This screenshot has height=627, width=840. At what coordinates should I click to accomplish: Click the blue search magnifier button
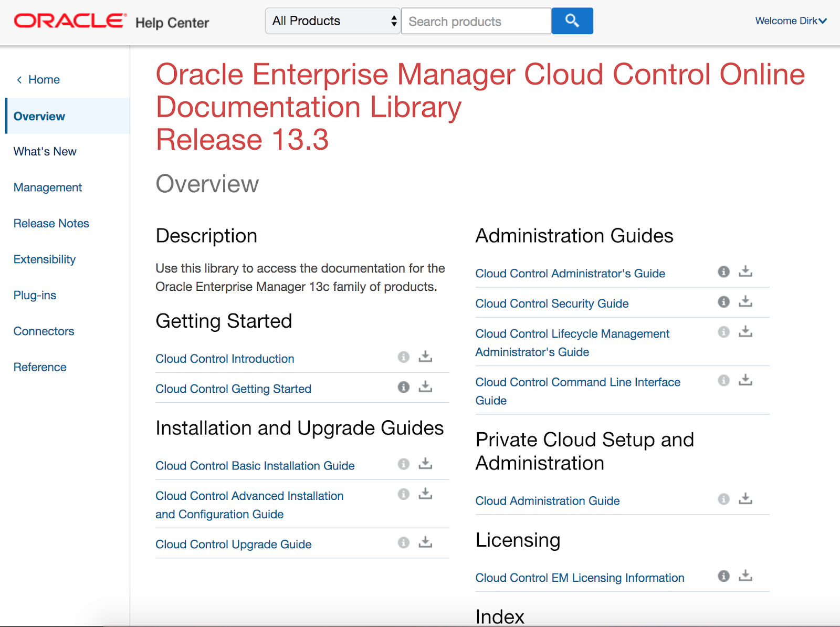(x=572, y=21)
